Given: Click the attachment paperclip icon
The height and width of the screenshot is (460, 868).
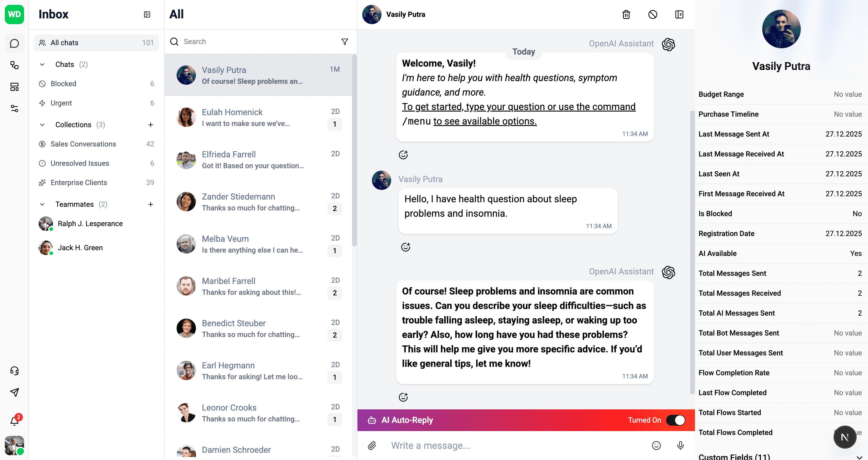Looking at the screenshot, I should 372,446.
